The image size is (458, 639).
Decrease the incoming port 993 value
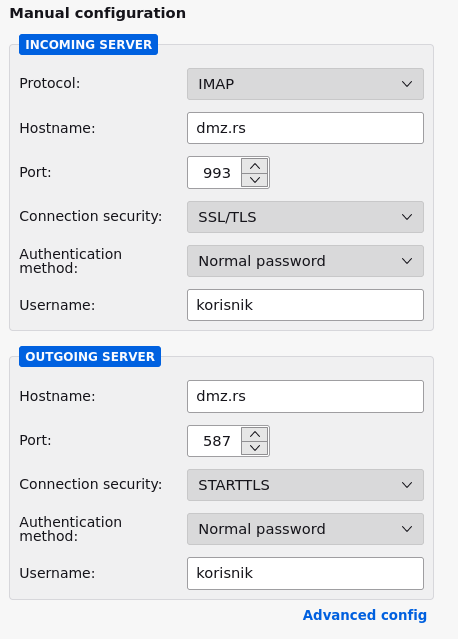(255, 180)
